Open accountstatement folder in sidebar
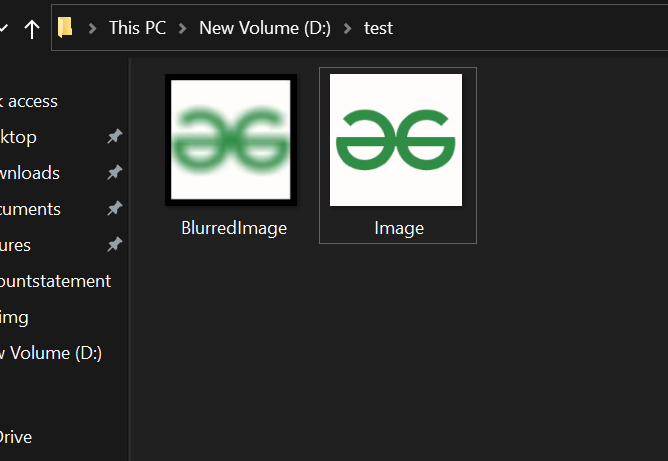This screenshot has height=461, width=668. (55, 281)
